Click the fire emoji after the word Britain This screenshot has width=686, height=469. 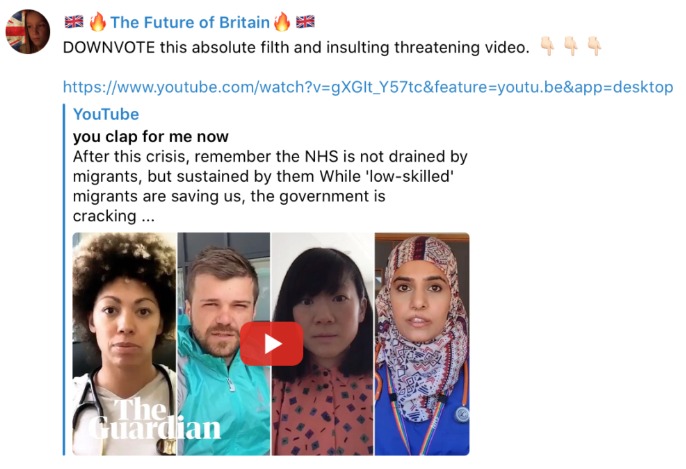tap(282, 22)
